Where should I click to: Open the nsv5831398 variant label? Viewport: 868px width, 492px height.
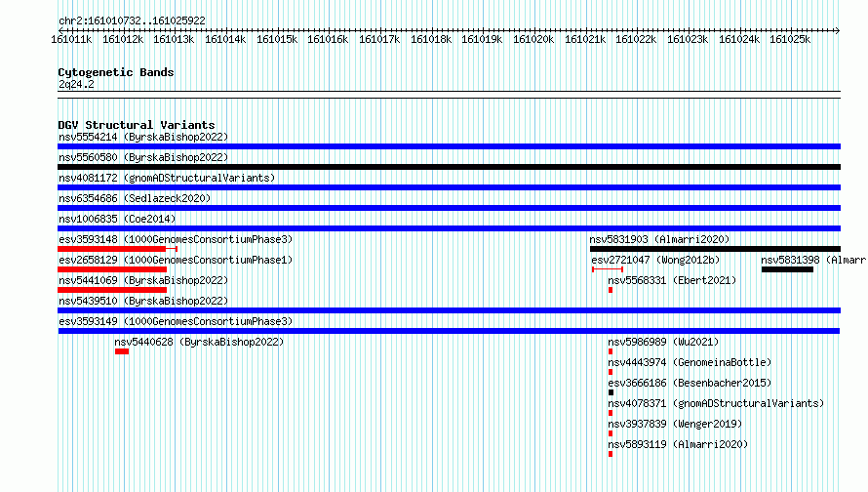pos(813,260)
